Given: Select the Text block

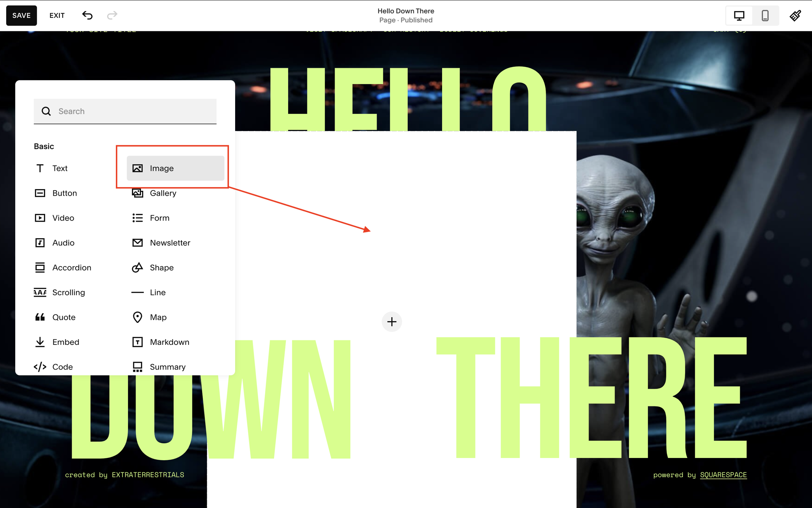Looking at the screenshot, I should click(59, 168).
